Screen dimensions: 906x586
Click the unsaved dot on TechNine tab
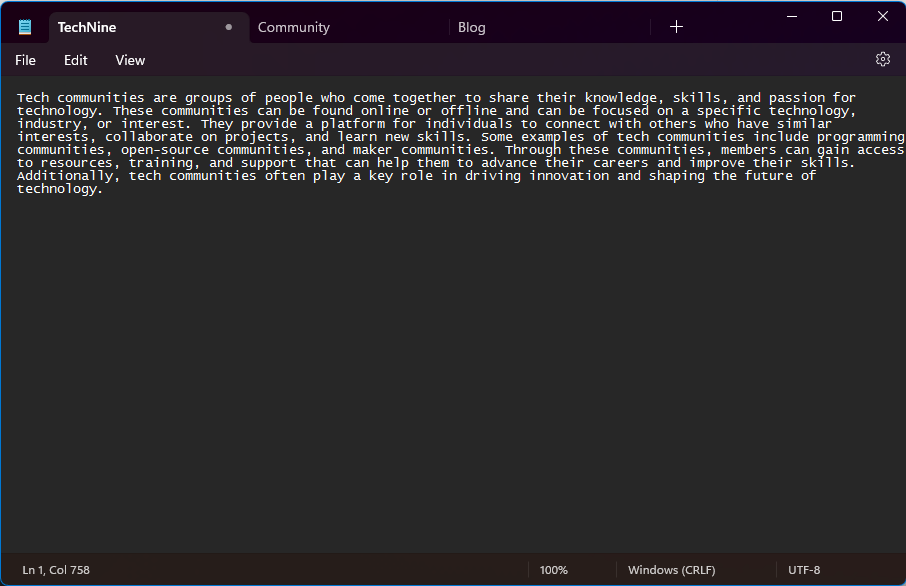pyautogui.click(x=229, y=27)
